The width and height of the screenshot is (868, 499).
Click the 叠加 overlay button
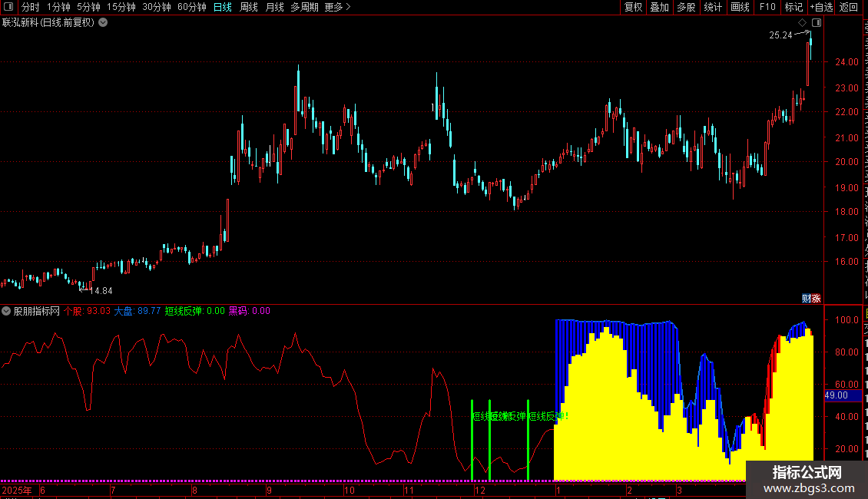click(659, 7)
